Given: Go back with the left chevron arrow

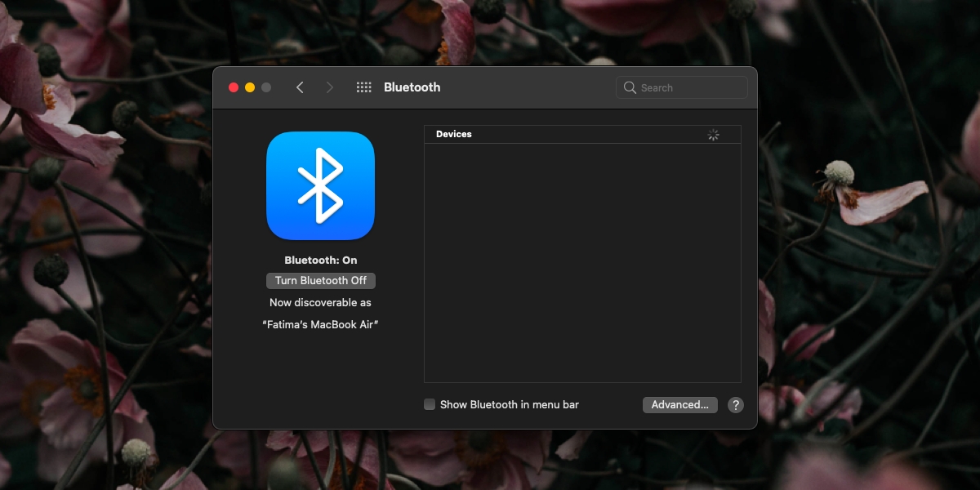Looking at the screenshot, I should pos(300,87).
